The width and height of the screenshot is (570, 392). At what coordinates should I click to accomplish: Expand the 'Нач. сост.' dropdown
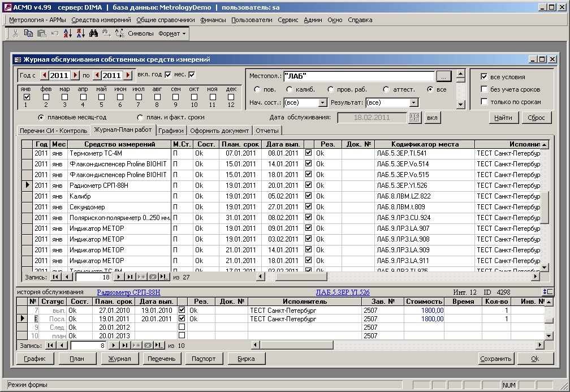coord(323,103)
